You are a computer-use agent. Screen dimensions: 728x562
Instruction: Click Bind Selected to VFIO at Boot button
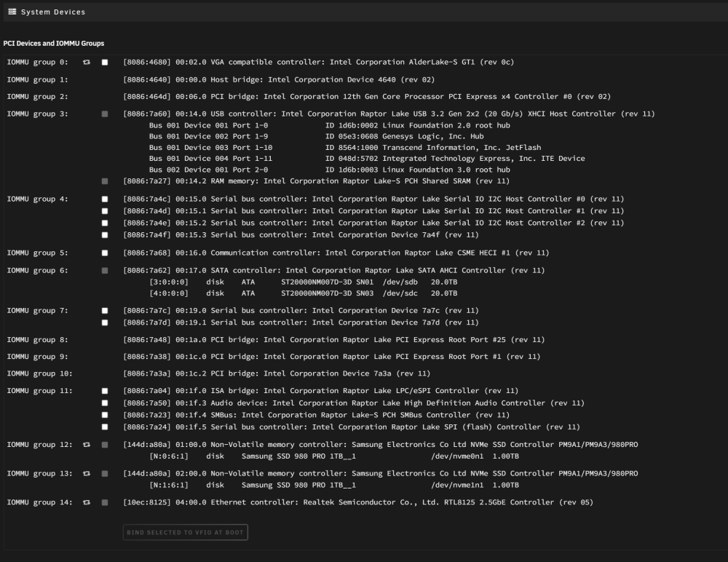[x=185, y=532]
